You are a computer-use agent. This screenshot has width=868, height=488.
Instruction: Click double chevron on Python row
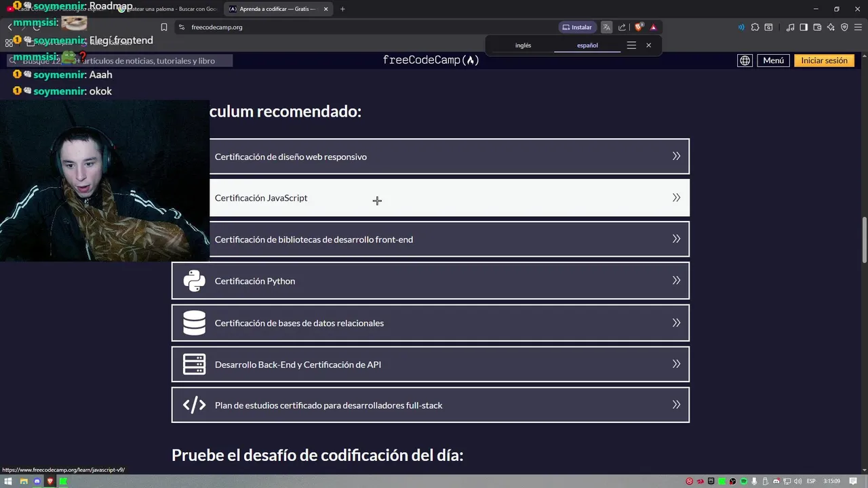click(x=676, y=280)
